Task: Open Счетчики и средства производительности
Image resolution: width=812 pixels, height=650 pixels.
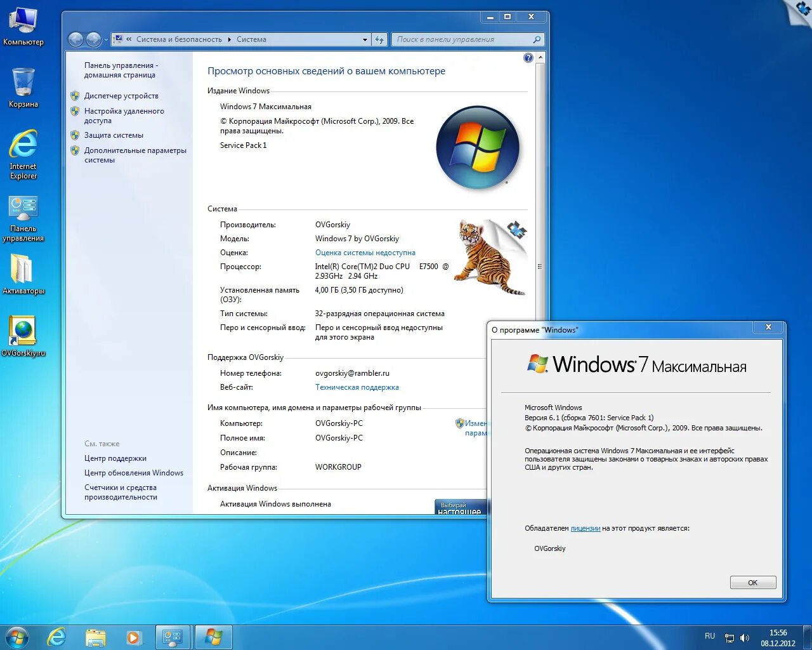Action: click(121, 492)
